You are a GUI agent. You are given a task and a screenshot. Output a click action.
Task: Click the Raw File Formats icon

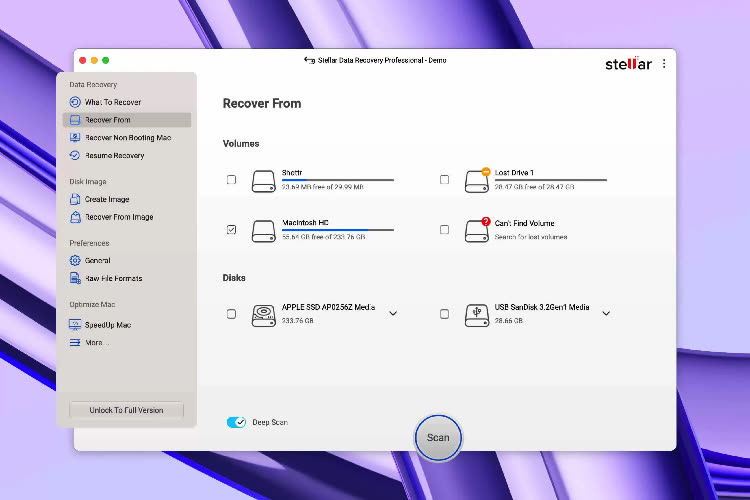point(75,278)
